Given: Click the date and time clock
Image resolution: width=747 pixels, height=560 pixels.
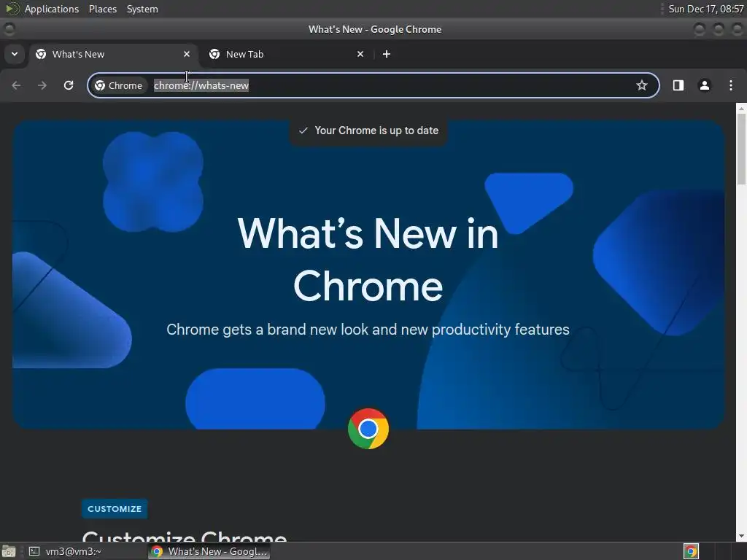Looking at the screenshot, I should [x=705, y=9].
